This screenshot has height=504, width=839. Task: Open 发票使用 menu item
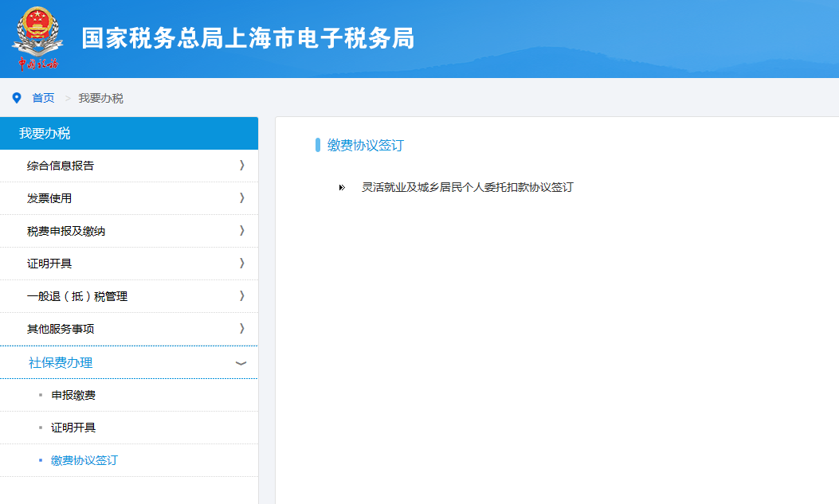[x=49, y=198]
